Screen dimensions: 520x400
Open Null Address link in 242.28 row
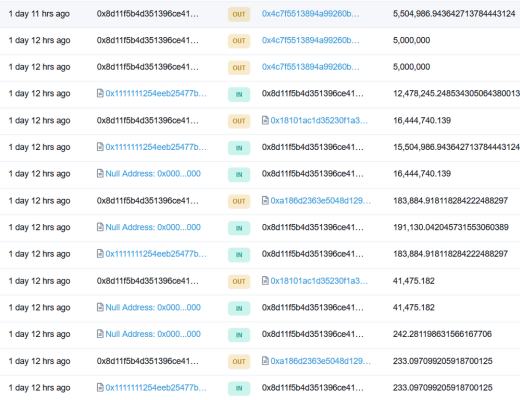coord(153,334)
